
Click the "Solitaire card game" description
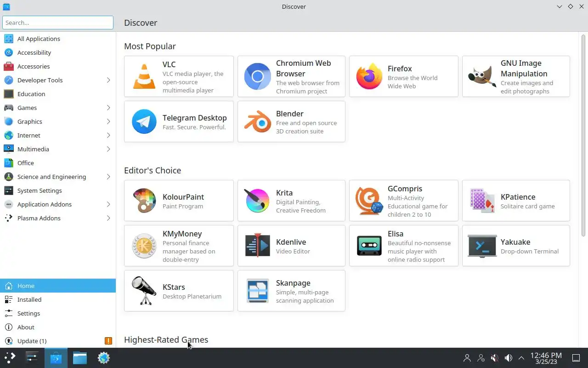tap(528, 206)
